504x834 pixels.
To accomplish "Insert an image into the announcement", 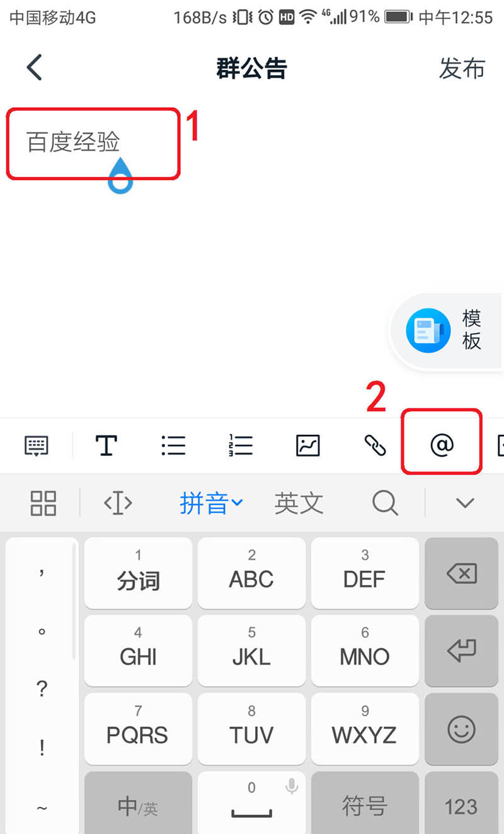I will pos(308,445).
